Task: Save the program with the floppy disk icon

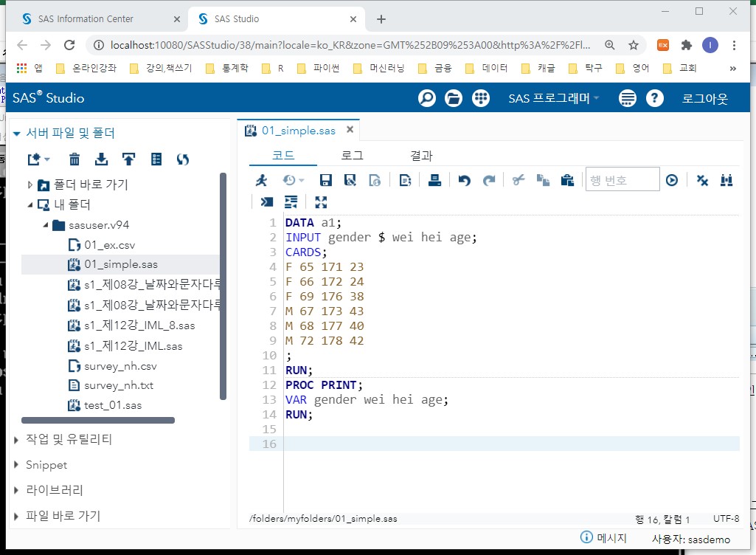Action: 326,181
